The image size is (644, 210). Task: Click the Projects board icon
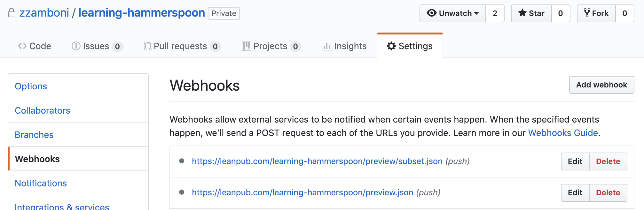(x=246, y=46)
